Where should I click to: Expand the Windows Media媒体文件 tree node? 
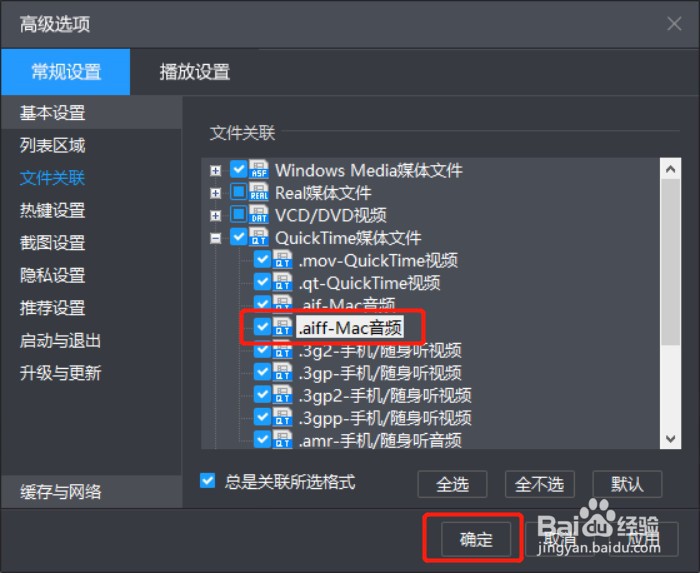(x=216, y=170)
